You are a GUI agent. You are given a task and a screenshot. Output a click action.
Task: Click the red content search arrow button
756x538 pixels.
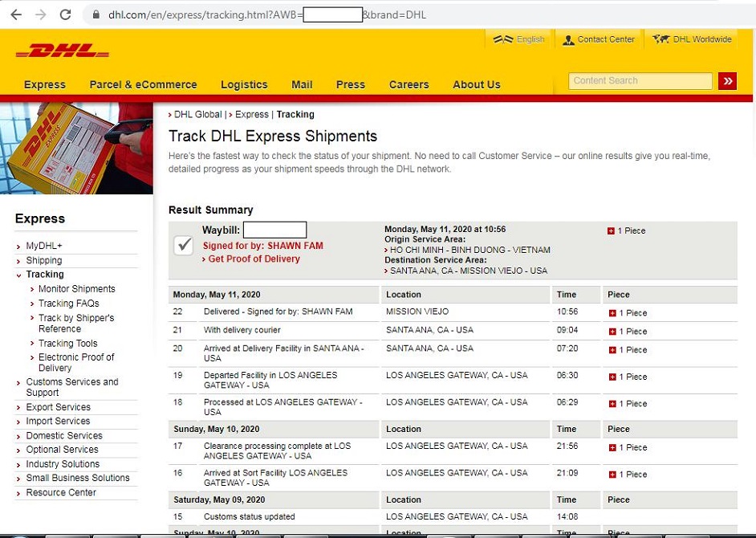pos(728,81)
